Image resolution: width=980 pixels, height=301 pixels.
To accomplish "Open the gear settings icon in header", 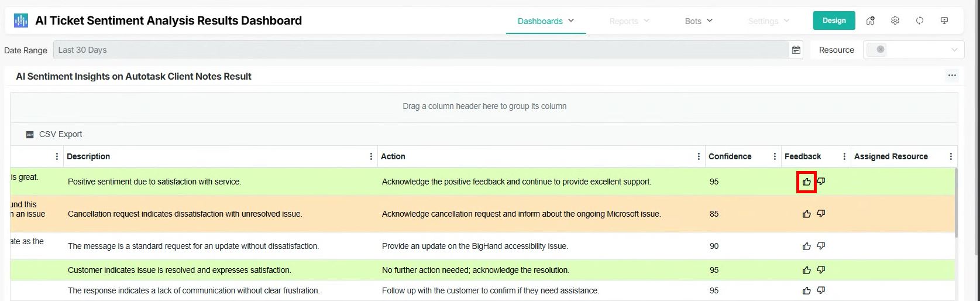I will pyautogui.click(x=895, y=20).
